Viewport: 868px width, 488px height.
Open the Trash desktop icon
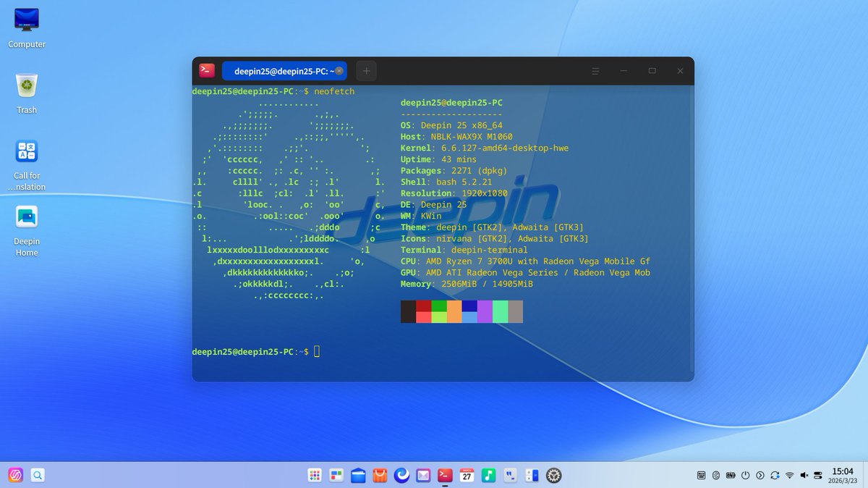(x=27, y=93)
